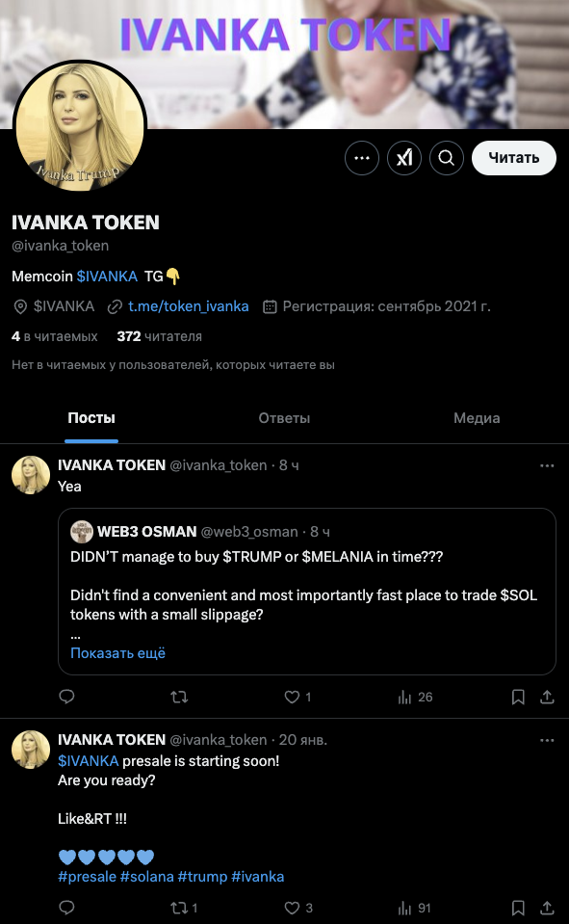Image resolution: width=569 pixels, height=924 pixels.
Task: Like the $IVANKA presale post
Action: click(x=294, y=907)
